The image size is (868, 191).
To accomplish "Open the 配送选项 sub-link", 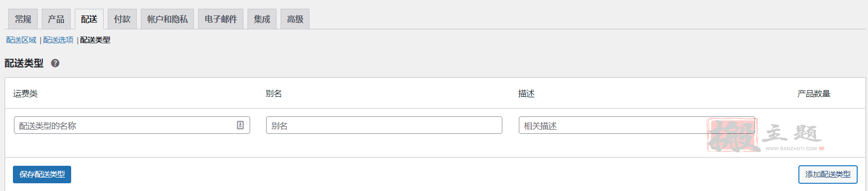I will [58, 40].
